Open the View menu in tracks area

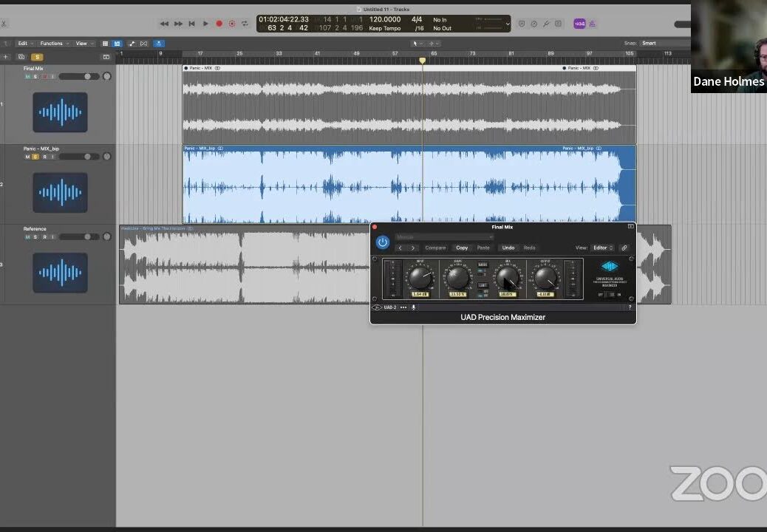point(83,44)
